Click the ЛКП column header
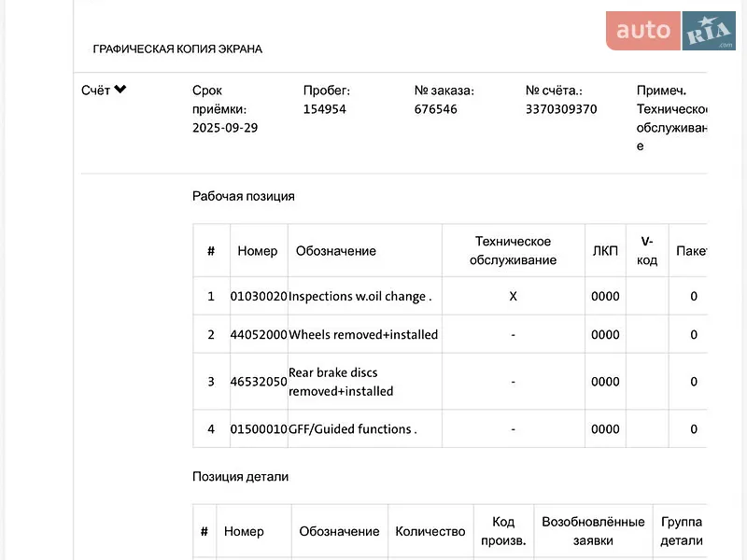 click(x=605, y=251)
